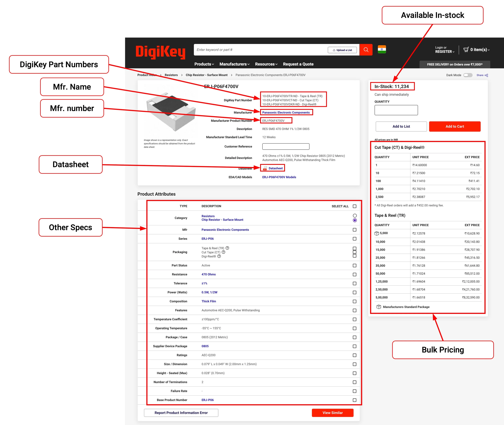Select the Resistors category radio button
The image size is (504, 425).
pyautogui.click(x=355, y=216)
